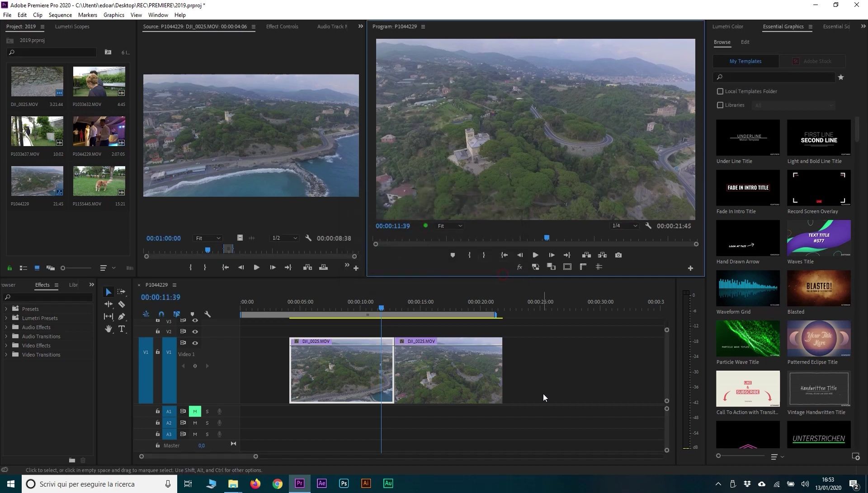Screen dimensions: 868x493
Task: Toggle V2 track output eye
Action: pos(195,332)
